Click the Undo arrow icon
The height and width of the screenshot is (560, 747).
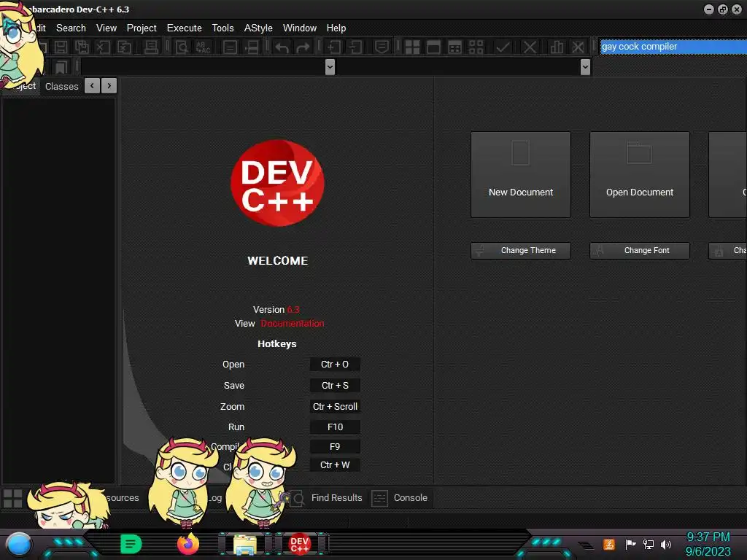click(x=282, y=47)
